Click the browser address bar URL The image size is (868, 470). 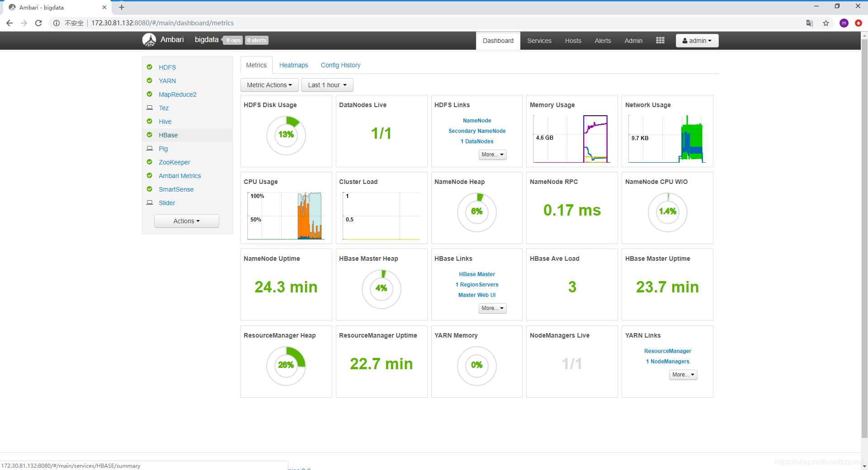tap(163, 23)
